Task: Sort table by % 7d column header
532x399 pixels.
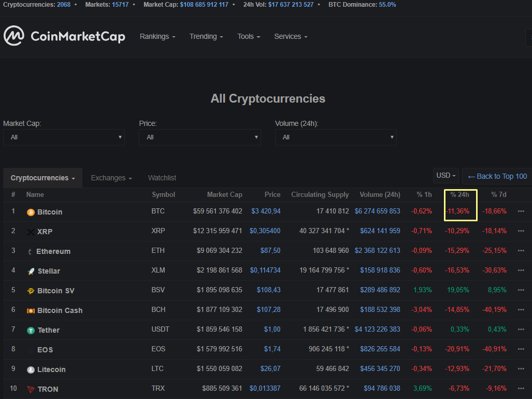Action: tap(498, 195)
